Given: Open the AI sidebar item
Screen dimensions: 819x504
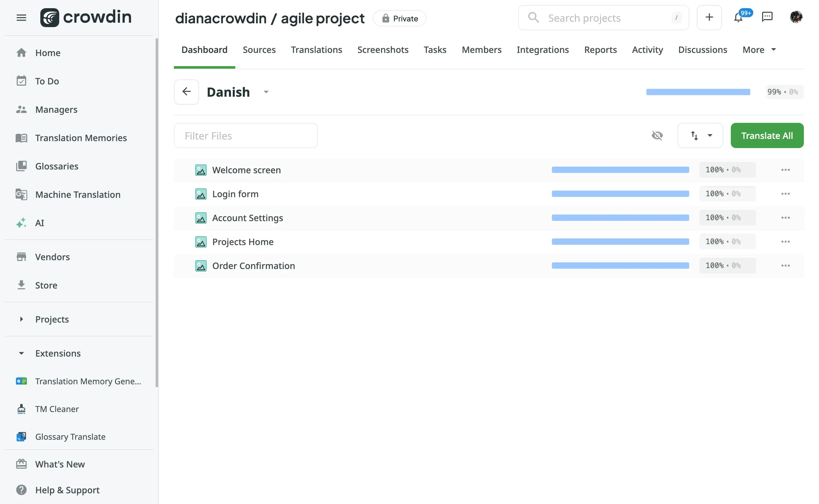Looking at the screenshot, I should [x=39, y=223].
